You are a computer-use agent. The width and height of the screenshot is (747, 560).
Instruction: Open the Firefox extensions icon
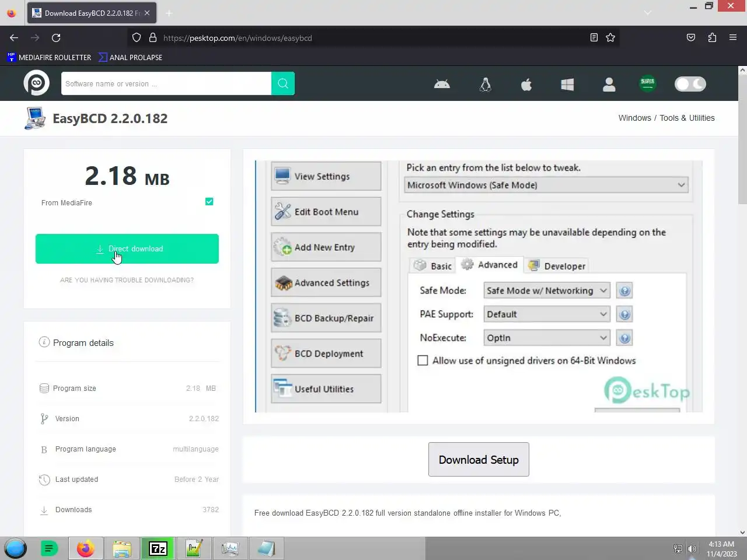(x=712, y=38)
